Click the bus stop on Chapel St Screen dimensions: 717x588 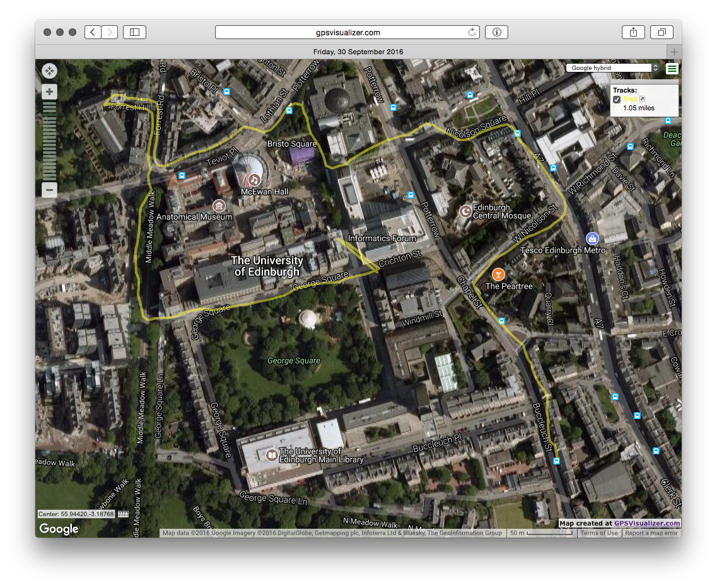pos(501,321)
